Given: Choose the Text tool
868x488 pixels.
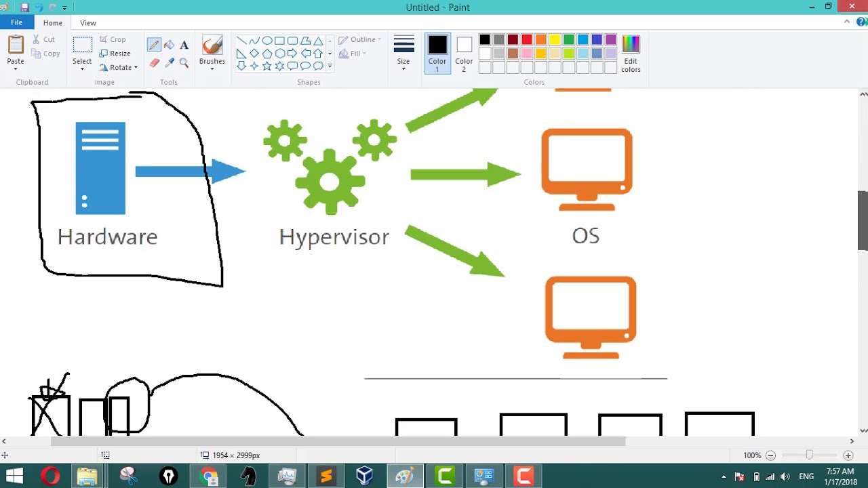Looking at the screenshot, I should point(184,45).
